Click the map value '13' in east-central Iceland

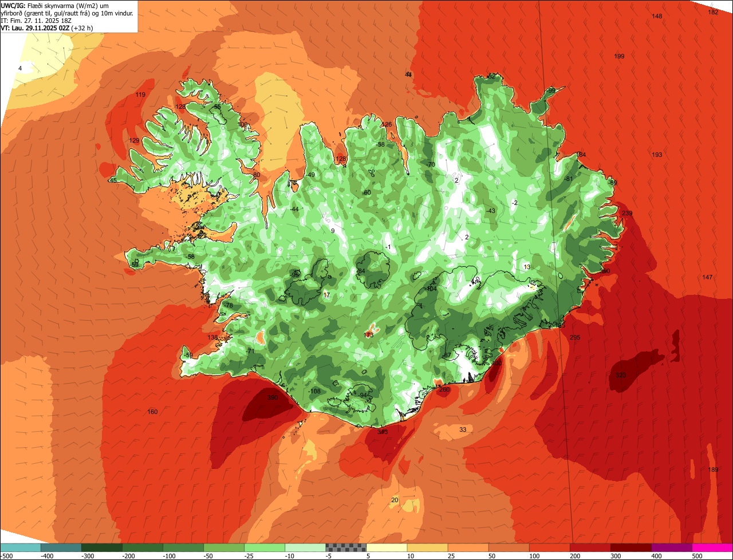pos(527,267)
